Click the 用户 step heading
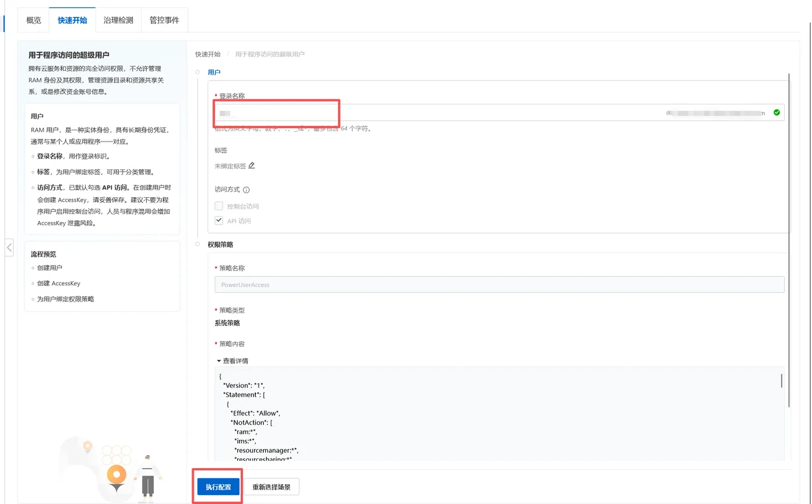The width and height of the screenshot is (812, 504). (214, 72)
